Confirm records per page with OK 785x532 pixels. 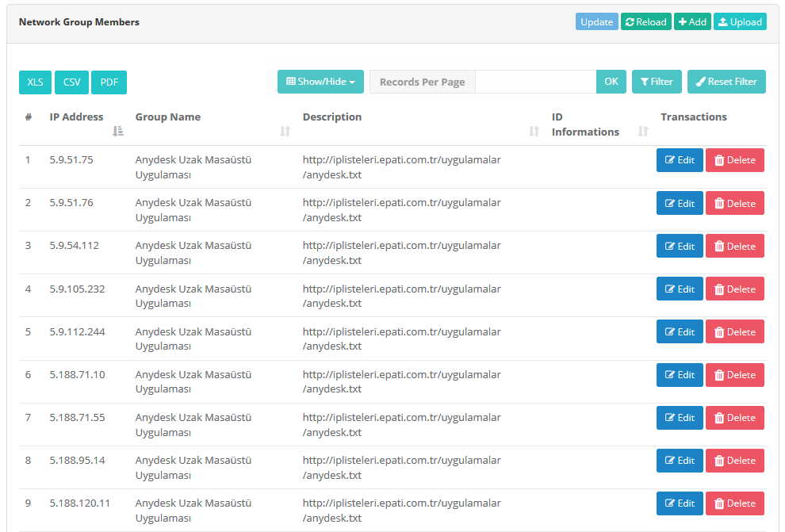[611, 82]
